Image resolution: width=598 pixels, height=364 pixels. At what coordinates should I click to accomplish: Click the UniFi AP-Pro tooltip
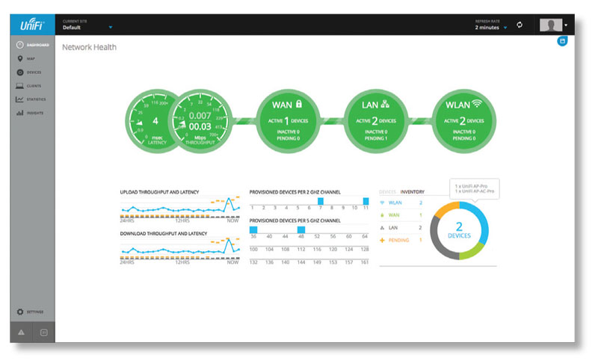(475, 188)
